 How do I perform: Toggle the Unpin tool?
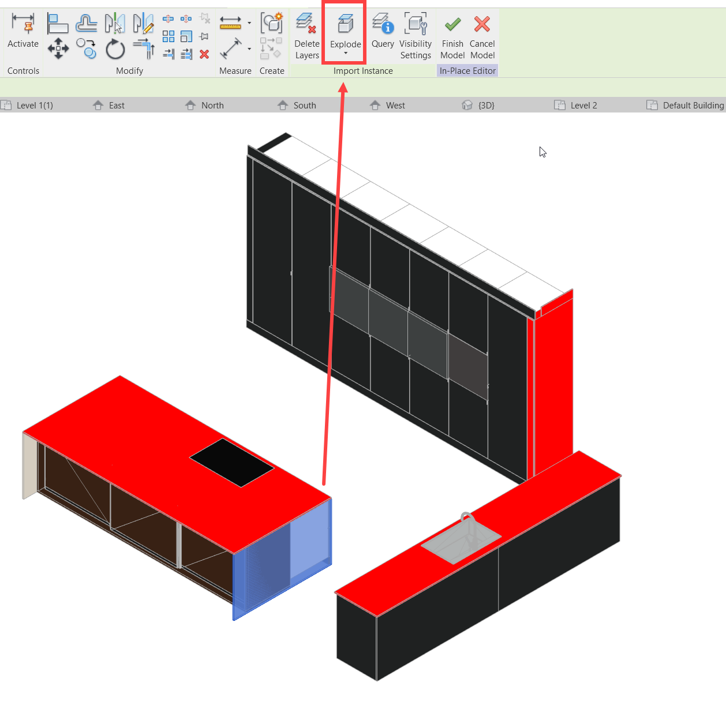pos(203,18)
